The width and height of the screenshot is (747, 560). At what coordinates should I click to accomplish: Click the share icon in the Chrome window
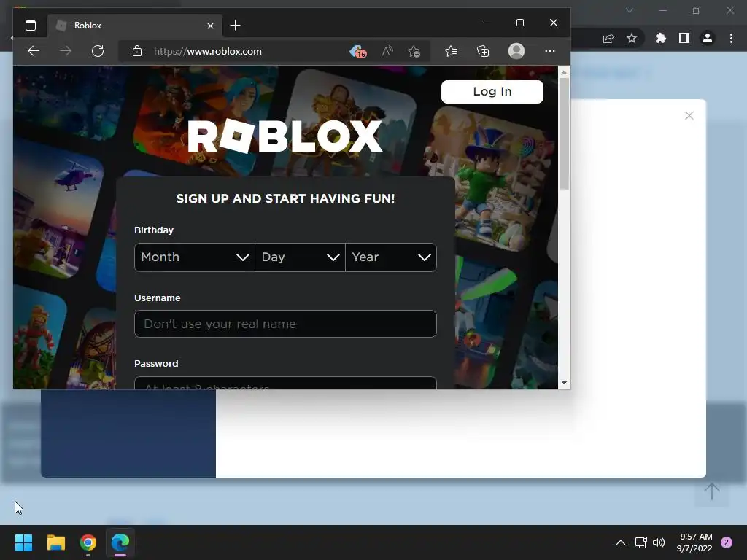[608, 39]
